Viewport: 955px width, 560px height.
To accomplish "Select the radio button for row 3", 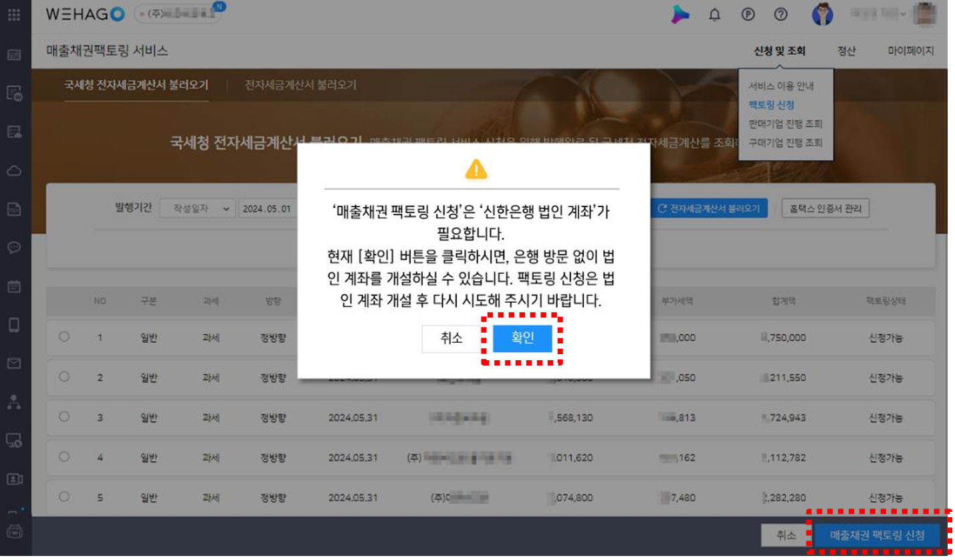I will 64,418.
